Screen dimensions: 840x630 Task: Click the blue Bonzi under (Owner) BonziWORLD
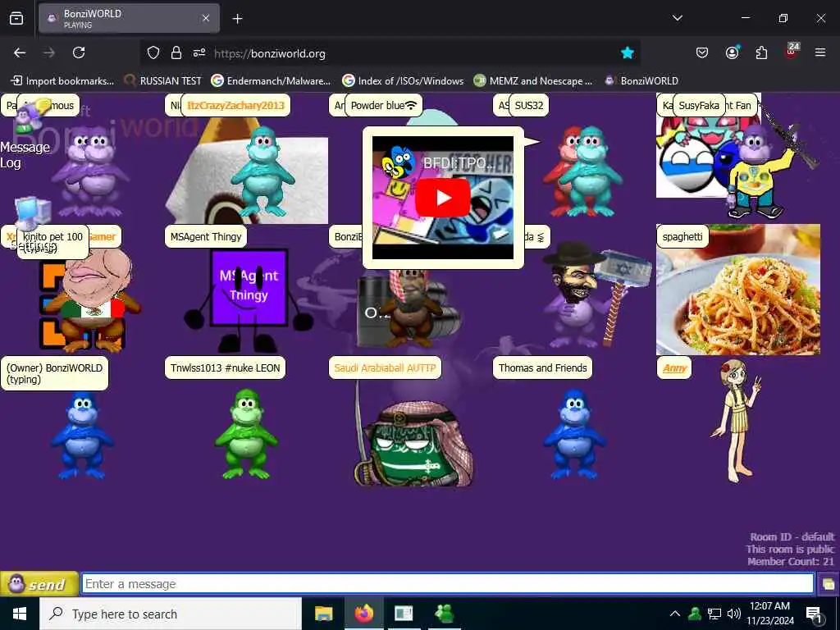coord(82,435)
